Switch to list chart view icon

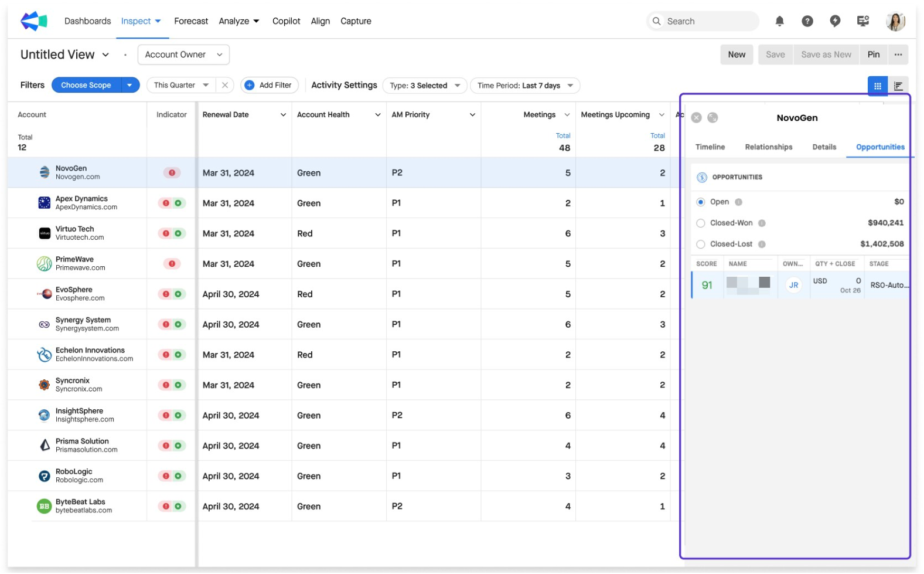coord(898,86)
